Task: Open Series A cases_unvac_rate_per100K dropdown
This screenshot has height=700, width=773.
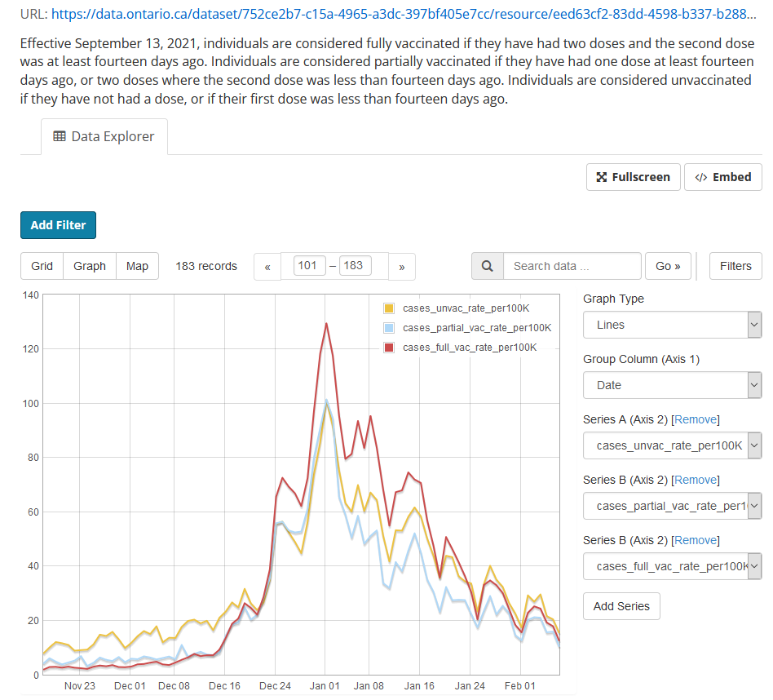Action: (x=673, y=445)
